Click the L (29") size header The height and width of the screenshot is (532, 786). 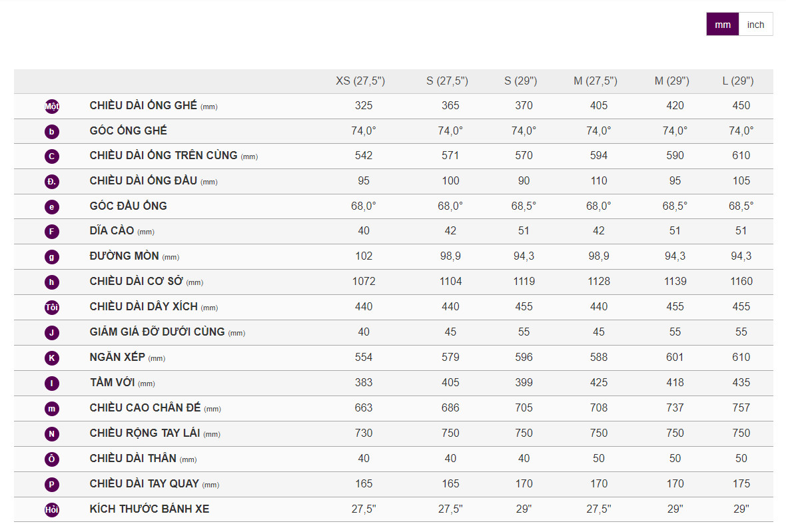coord(738,81)
